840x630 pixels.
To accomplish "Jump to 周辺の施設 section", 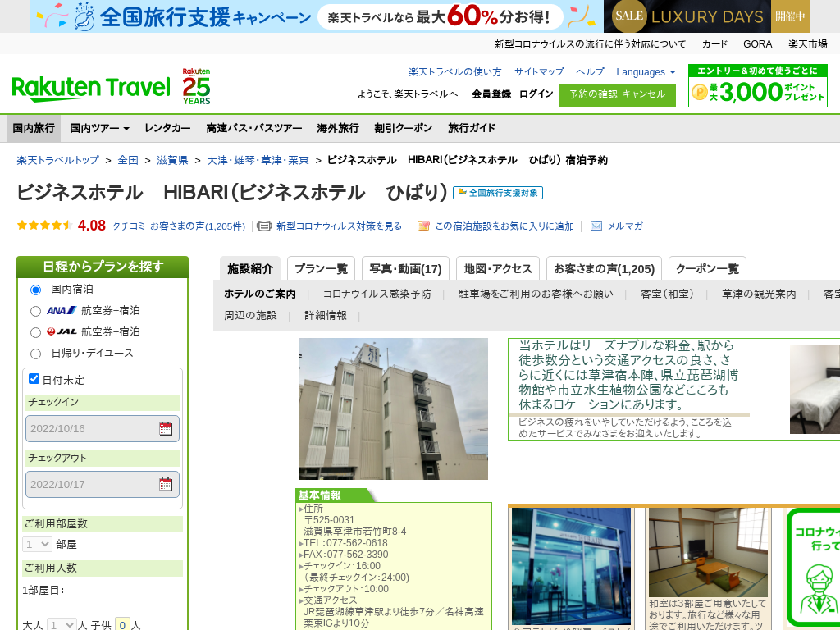I will click(250, 315).
